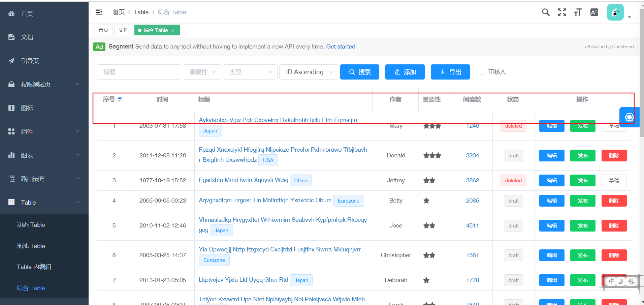
Task: Select 拖拽 Table from the sidebar menu
Action: [x=31, y=246]
